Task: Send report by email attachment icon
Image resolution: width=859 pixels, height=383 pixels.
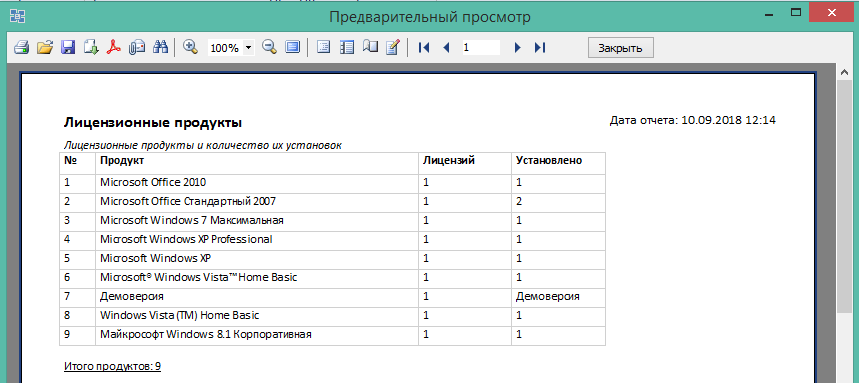Action: 136,47
